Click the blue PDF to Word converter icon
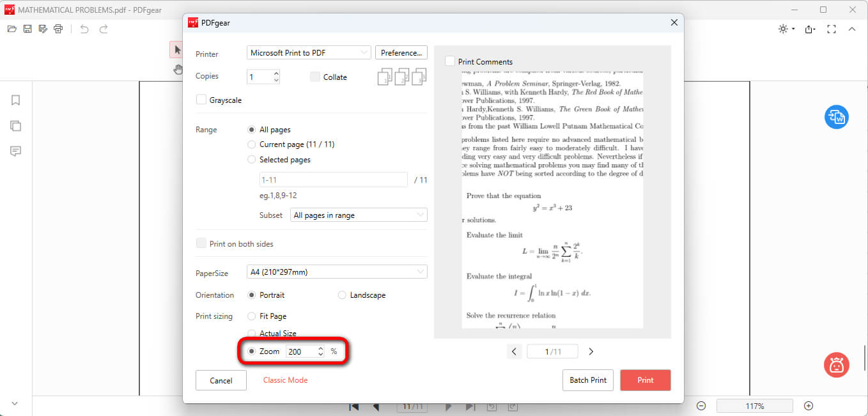 [836, 117]
